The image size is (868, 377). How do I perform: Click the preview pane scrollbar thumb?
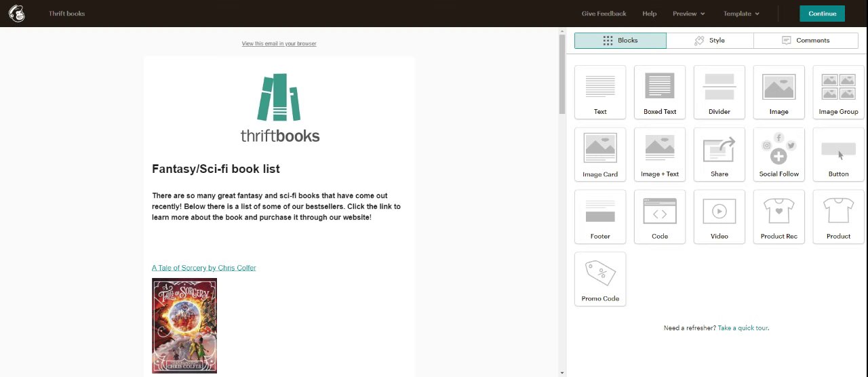click(561, 73)
